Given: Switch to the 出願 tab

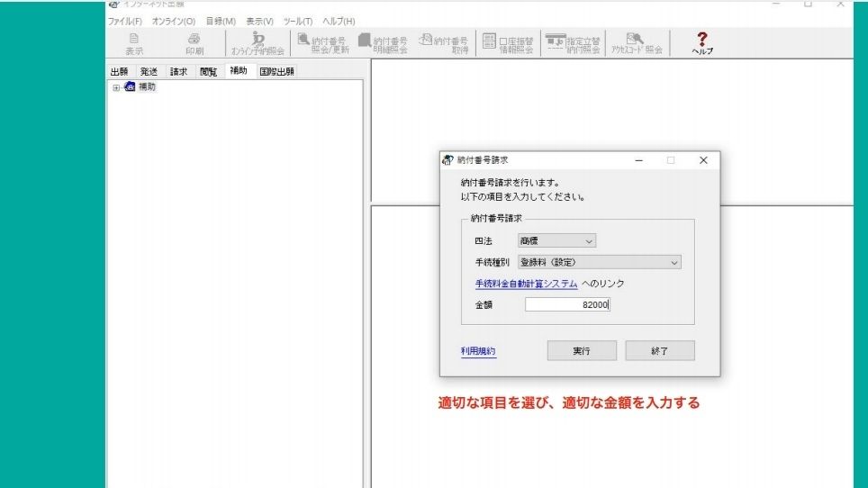Looking at the screenshot, I should [119, 71].
